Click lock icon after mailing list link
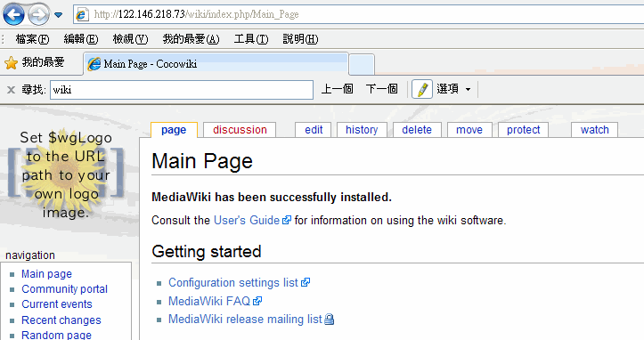Viewport: 644px width, 340px height. [x=329, y=320]
